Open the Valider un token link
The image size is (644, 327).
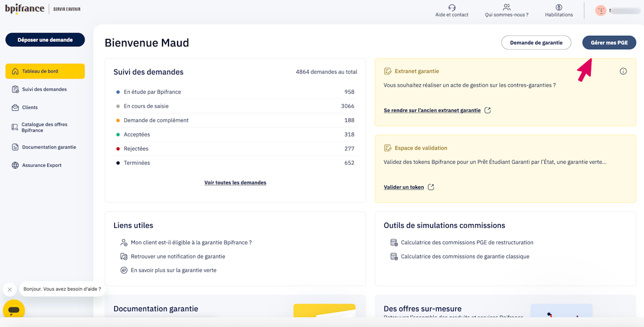[404, 187]
